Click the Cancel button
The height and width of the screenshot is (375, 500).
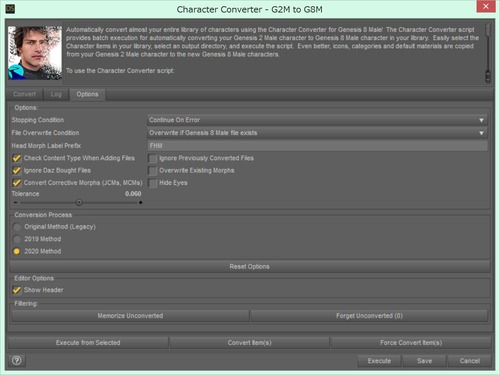click(469, 361)
